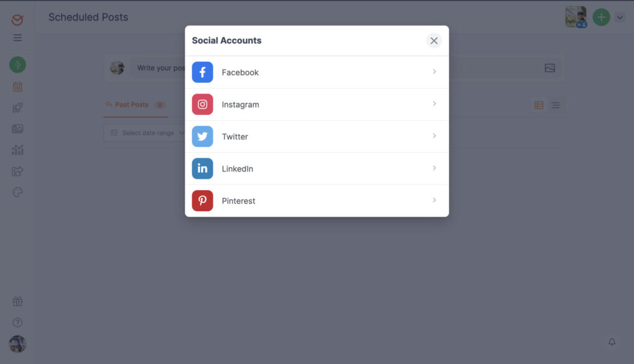The image size is (634, 364).
Task: Switch to the grid table view toggle
Action: coord(539,105)
